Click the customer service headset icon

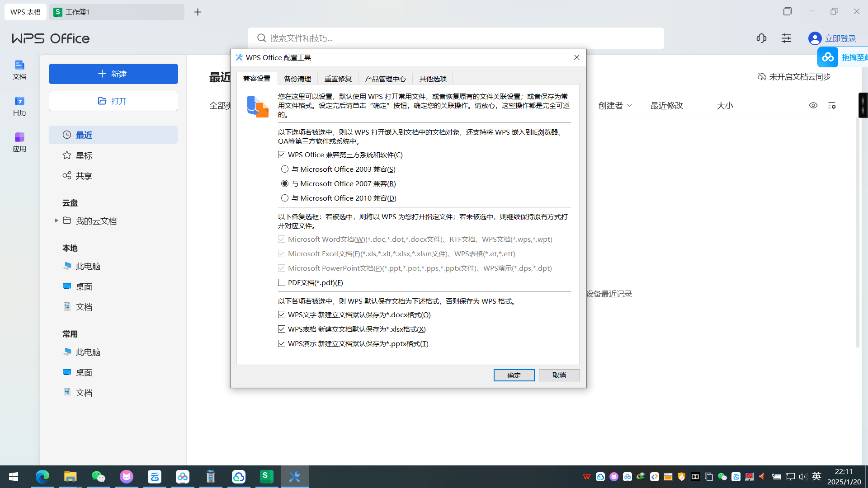(x=761, y=38)
